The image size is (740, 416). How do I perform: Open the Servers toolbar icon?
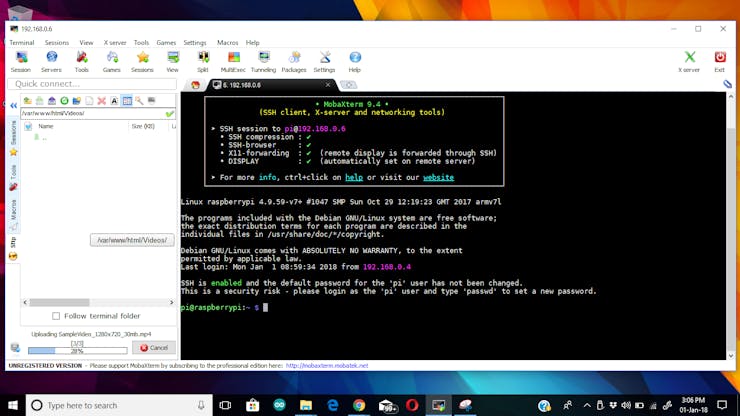pyautogui.click(x=51, y=62)
